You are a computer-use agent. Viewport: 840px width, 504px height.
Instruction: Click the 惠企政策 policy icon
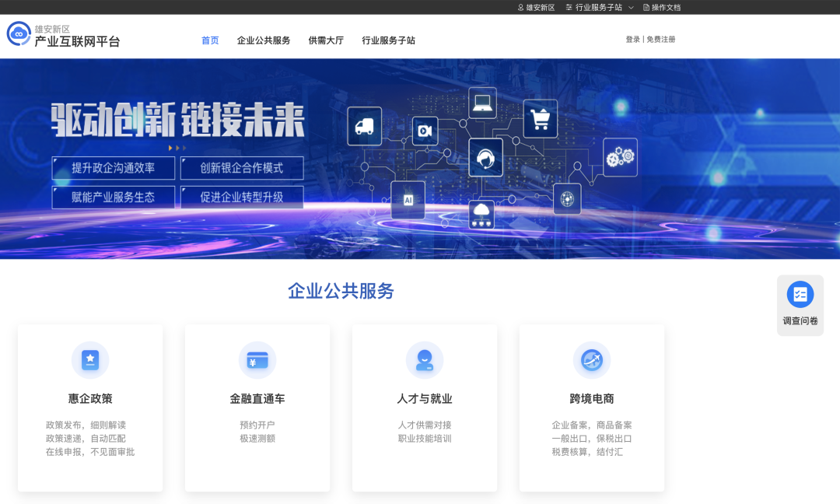click(x=90, y=360)
